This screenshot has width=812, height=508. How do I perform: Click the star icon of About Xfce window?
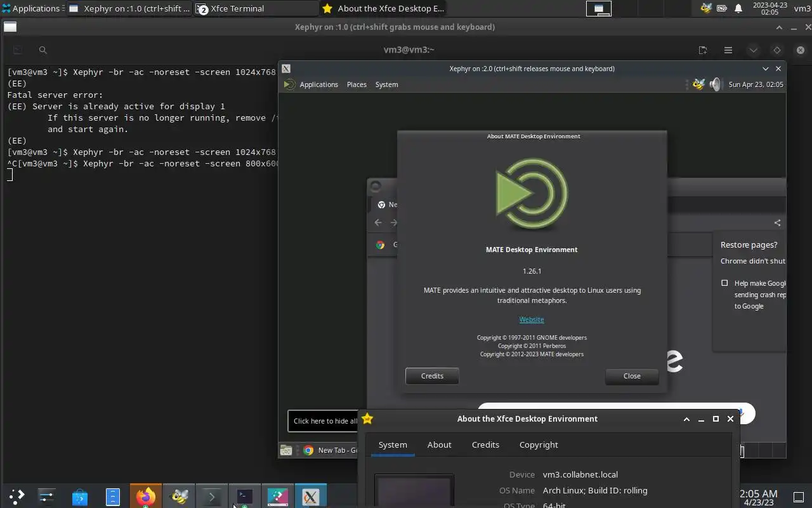coord(367,418)
